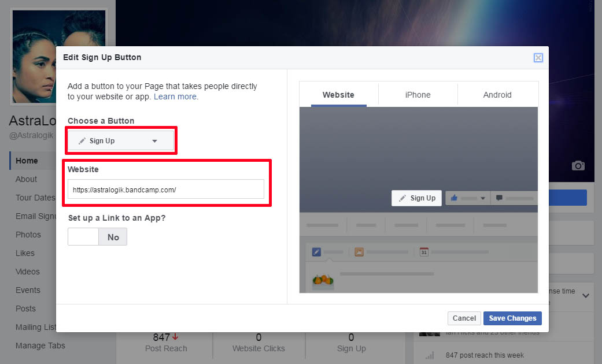The image size is (602, 364).
Task: Open the Sign Up button type dropdown
Action: (121, 141)
